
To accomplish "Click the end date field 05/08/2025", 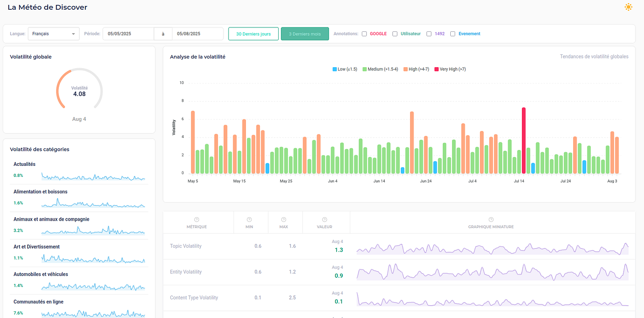I will [198, 34].
